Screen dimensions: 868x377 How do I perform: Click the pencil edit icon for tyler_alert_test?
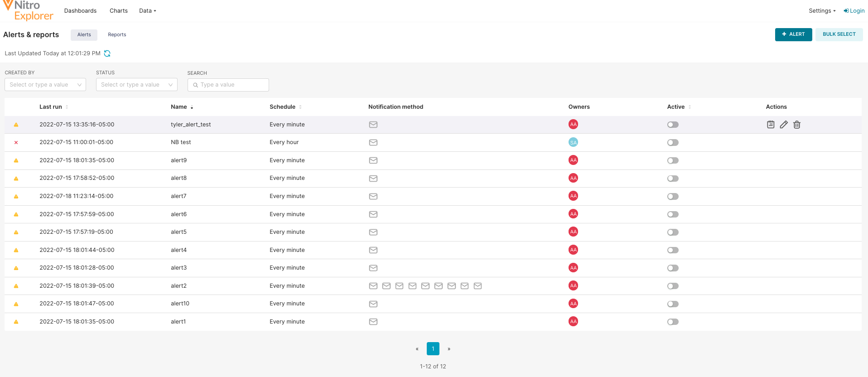pyautogui.click(x=784, y=125)
